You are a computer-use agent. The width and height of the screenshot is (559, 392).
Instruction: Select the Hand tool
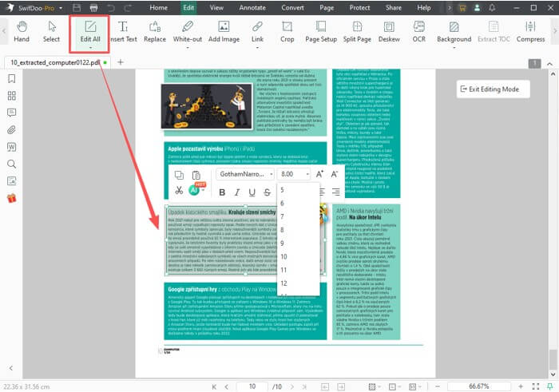point(22,31)
